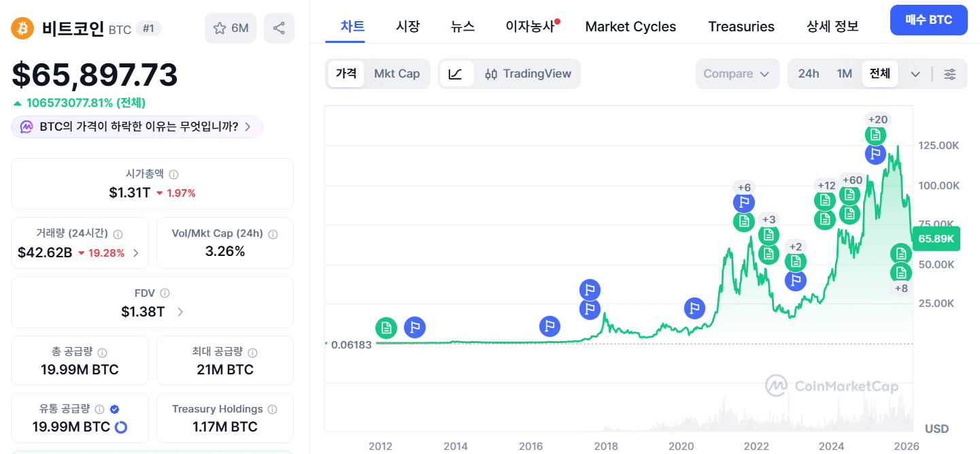Open 'BTC의 가격이 하락한 이유는 무엇입니까?' link

click(138, 127)
